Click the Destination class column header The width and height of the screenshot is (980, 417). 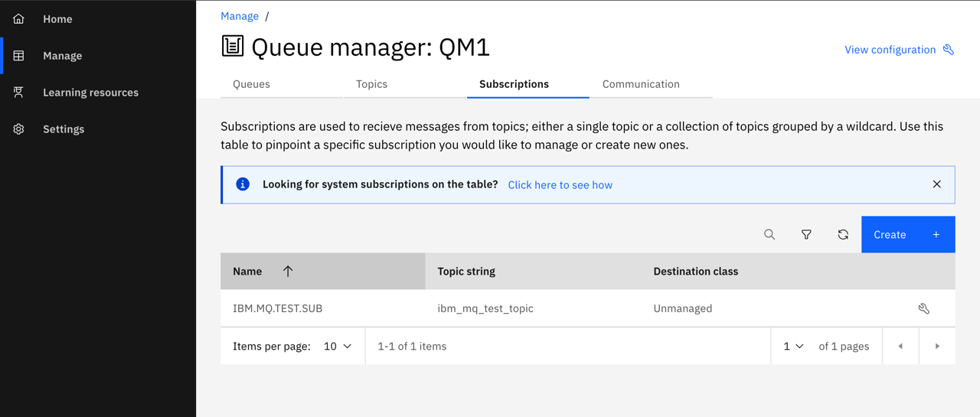[x=696, y=272]
